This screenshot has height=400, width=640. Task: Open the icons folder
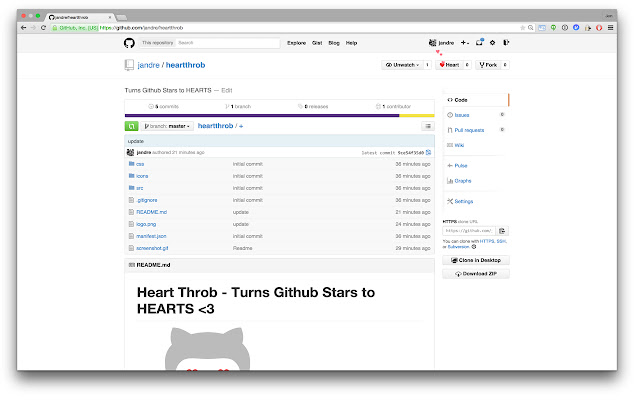[142, 176]
